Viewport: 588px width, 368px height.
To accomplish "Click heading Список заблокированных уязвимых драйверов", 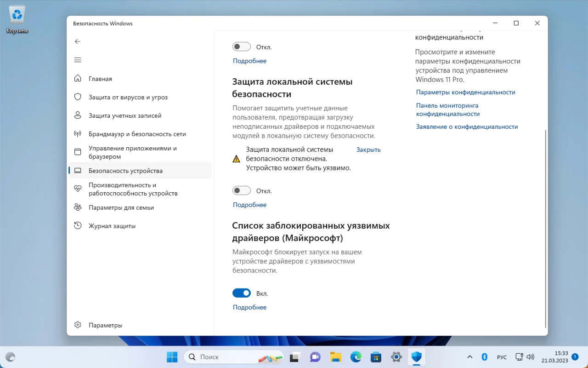I will pos(311,232).
